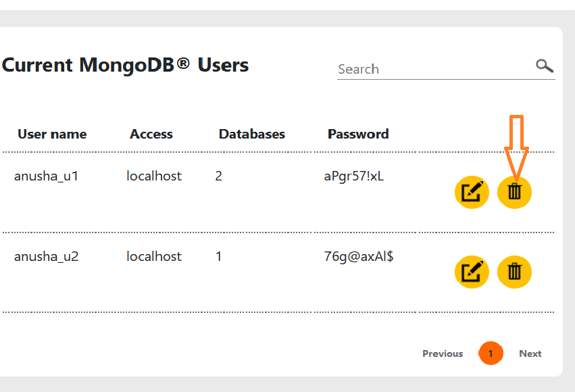Click the search magnifier icon
This screenshot has height=392, width=575.
click(x=545, y=66)
